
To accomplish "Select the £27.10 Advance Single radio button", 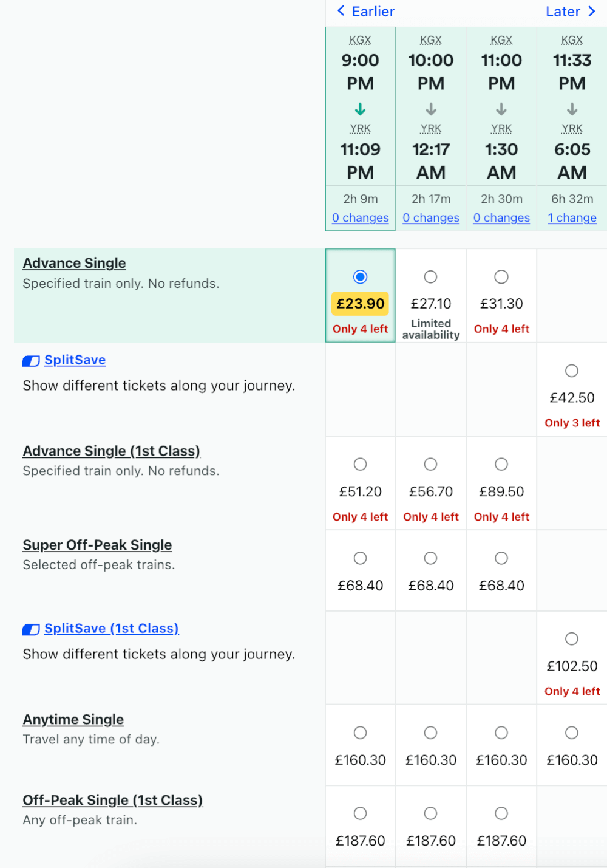I will click(431, 277).
